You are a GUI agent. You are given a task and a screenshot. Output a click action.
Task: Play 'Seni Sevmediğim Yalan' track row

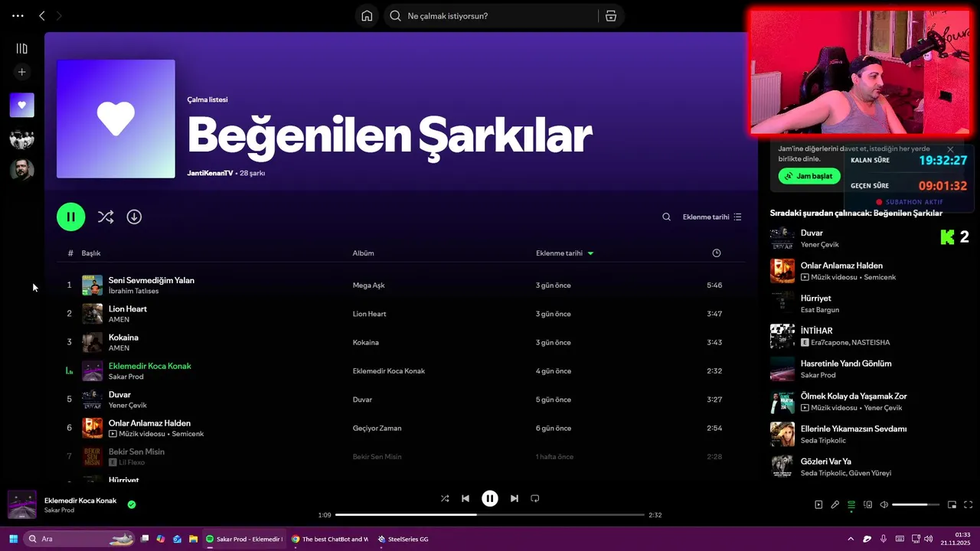tap(401, 285)
